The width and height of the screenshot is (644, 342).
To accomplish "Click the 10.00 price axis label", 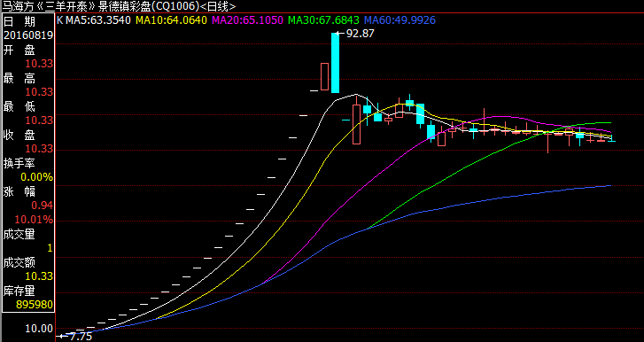I will pyautogui.click(x=39, y=329).
